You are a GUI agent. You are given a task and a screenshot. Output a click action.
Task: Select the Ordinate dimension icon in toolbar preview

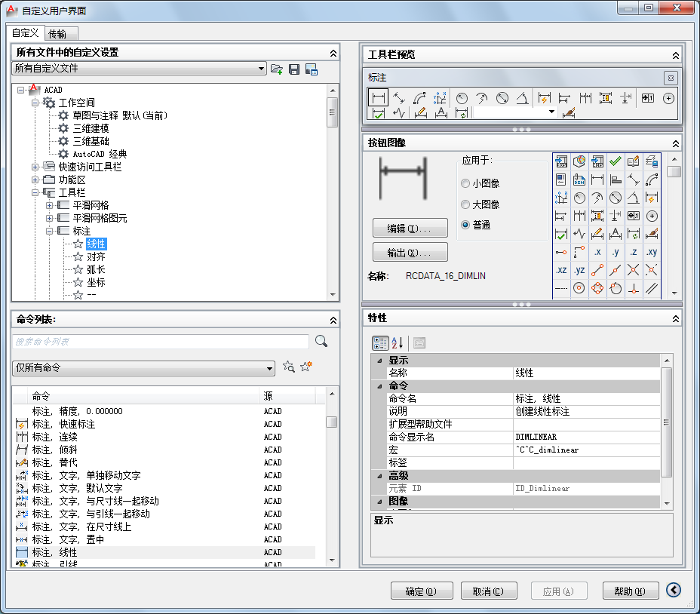[440, 98]
